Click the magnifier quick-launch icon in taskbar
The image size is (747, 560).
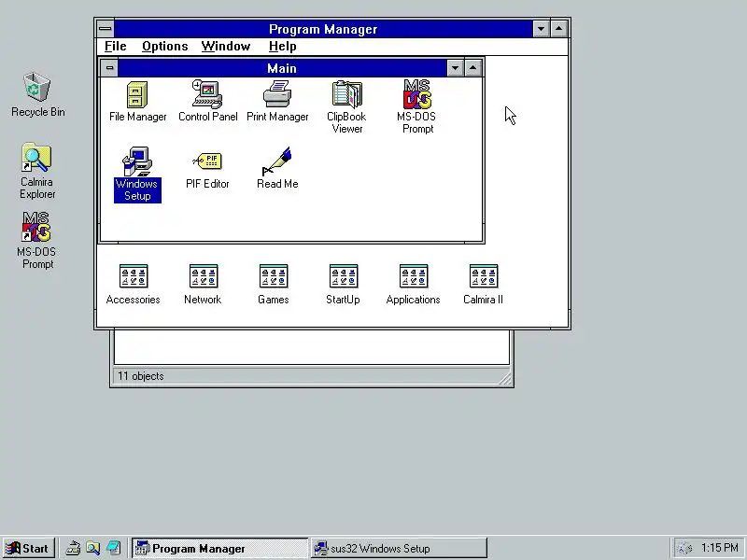pyautogui.click(x=93, y=548)
